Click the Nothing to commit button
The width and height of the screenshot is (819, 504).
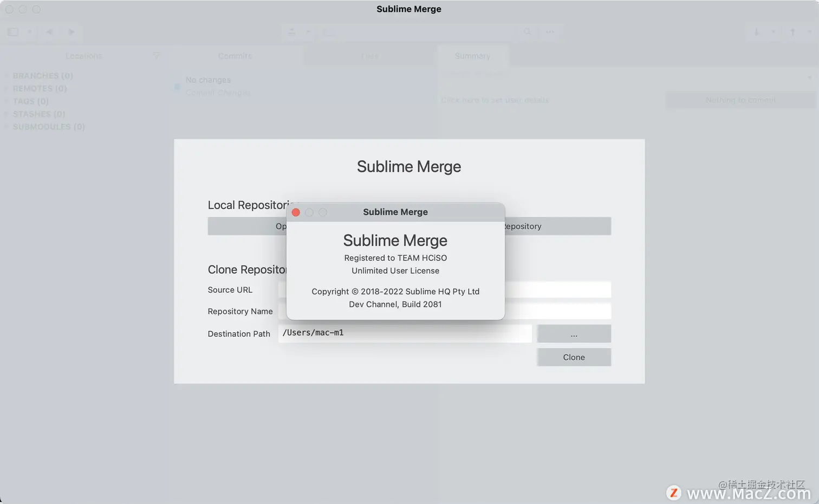(740, 100)
